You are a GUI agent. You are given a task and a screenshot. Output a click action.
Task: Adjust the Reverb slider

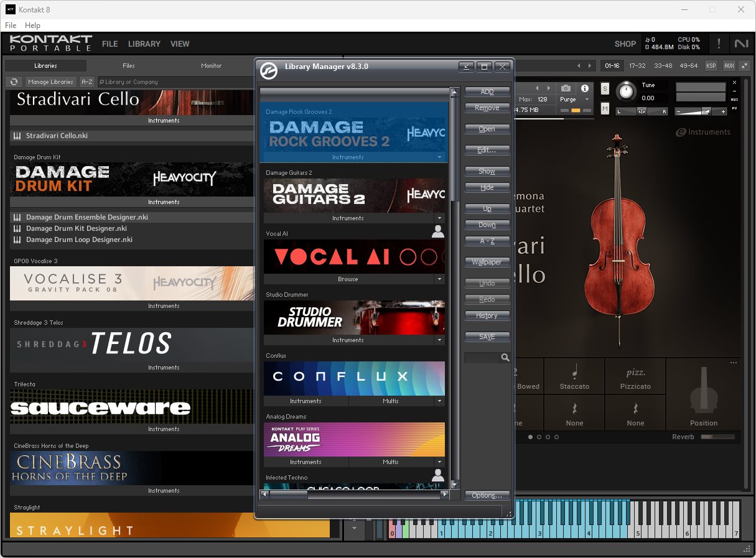[717, 437]
